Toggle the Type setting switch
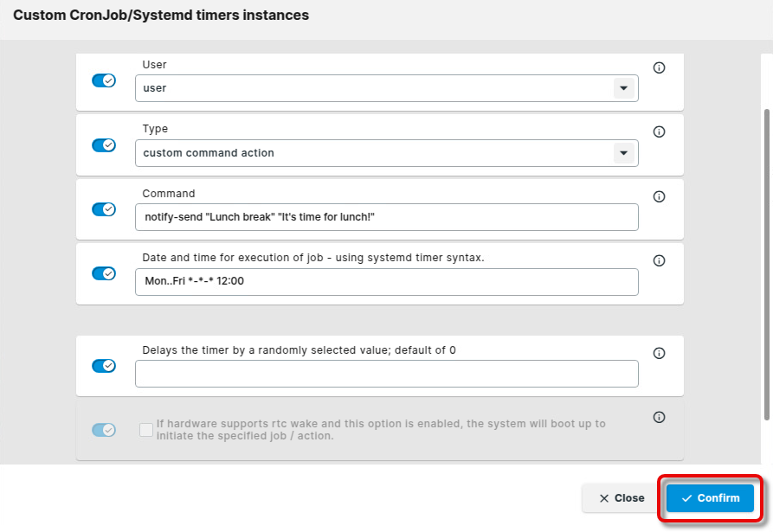The image size is (773, 532). [x=104, y=145]
